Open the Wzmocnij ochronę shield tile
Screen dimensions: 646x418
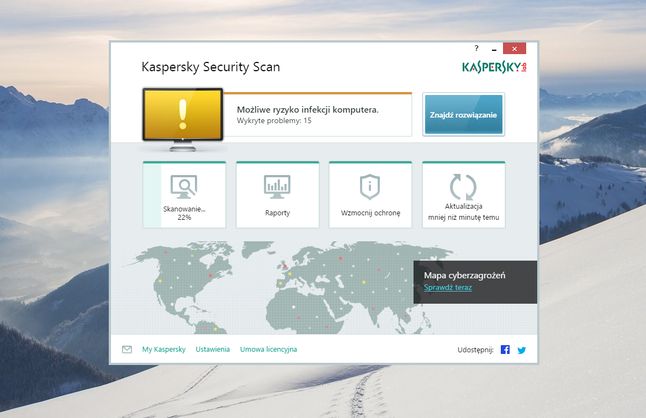pos(370,195)
